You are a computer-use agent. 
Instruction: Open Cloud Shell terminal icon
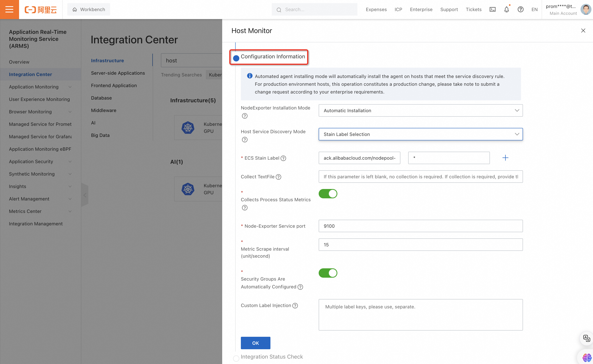493,9
